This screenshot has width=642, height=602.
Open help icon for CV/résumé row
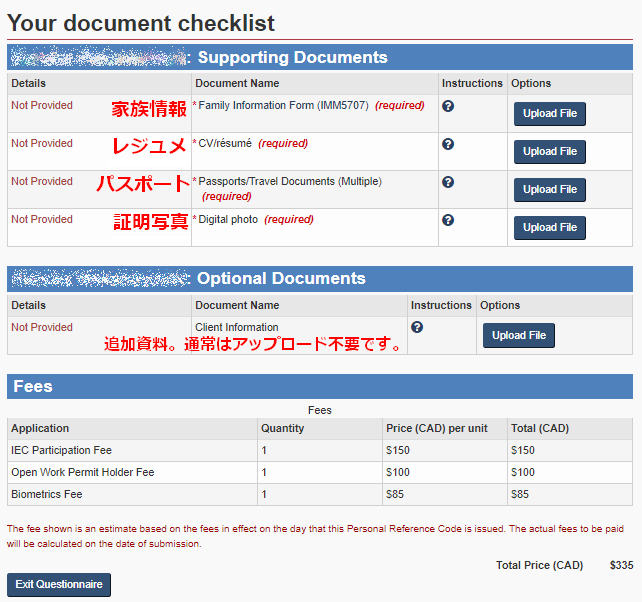pos(448,144)
